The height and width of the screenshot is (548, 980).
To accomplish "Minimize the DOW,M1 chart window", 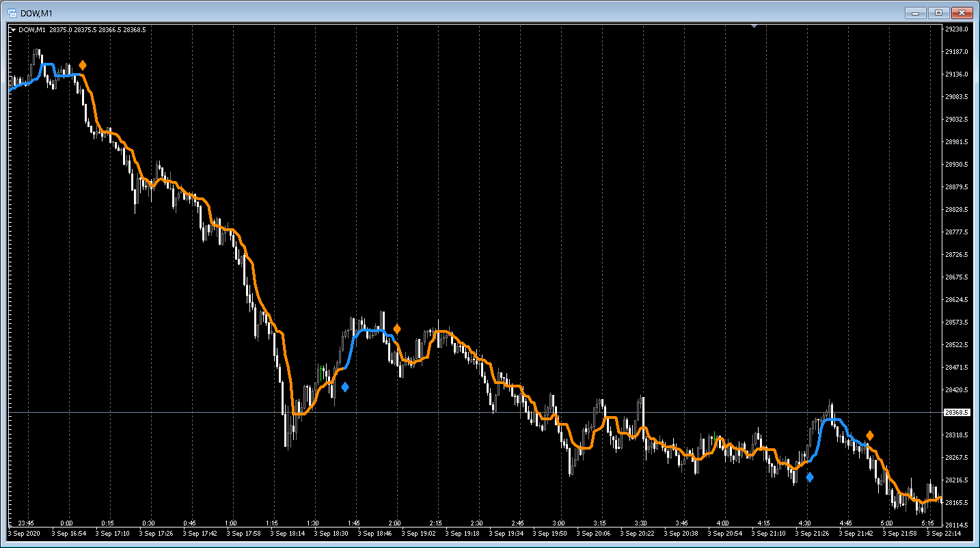I will tap(915, 12).
